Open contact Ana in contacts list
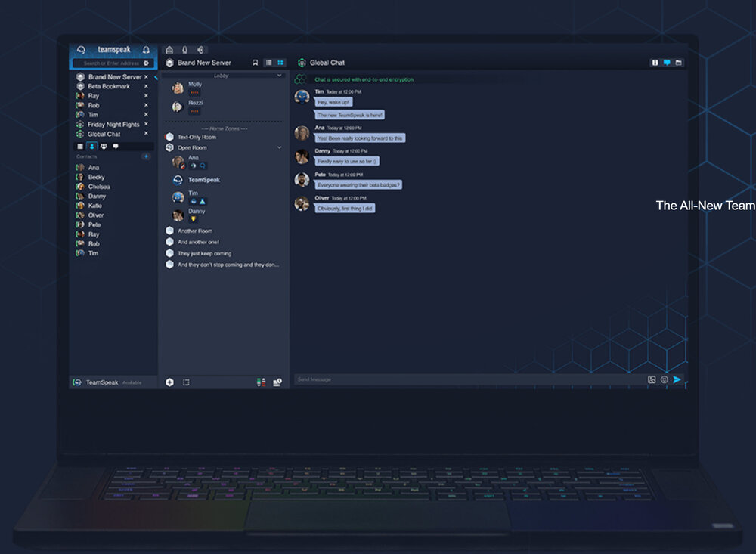 tap(88, 167)
